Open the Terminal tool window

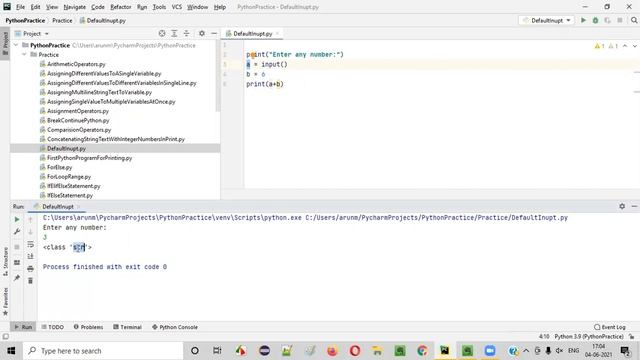tap(127, 327)
